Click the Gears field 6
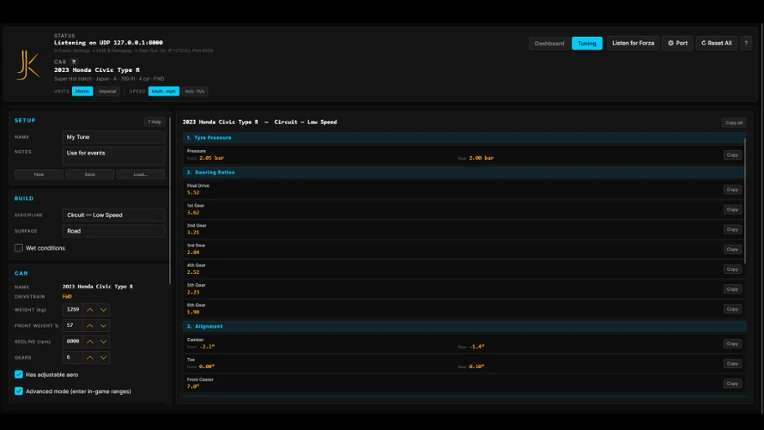The height and width of the screenshot is (430, 764). [73, 357]
